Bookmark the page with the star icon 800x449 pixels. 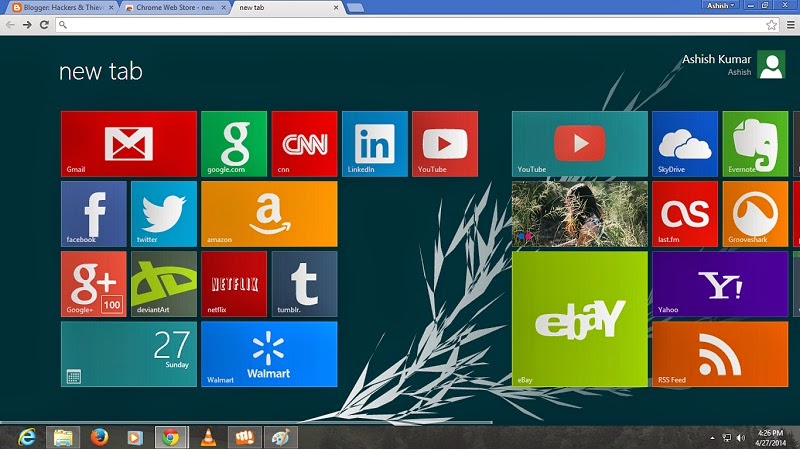[x=771, y=24]
